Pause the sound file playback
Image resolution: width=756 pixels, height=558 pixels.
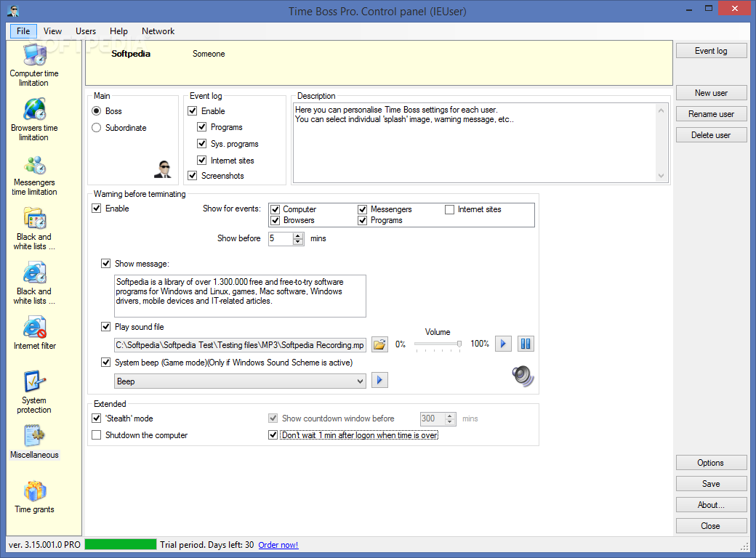[526, 344]
